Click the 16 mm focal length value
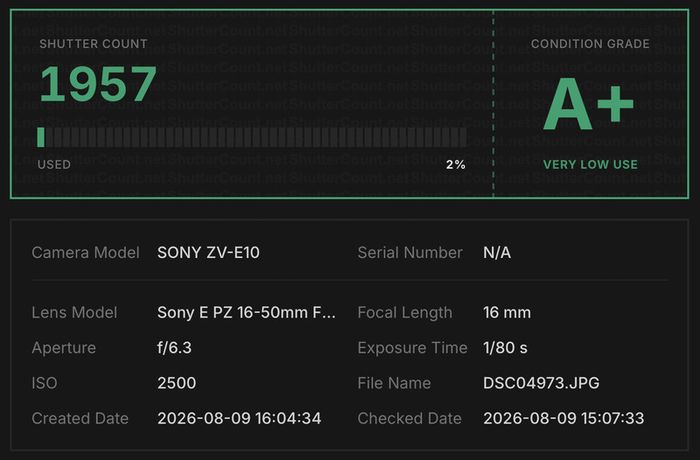 (x=507, y=313)
